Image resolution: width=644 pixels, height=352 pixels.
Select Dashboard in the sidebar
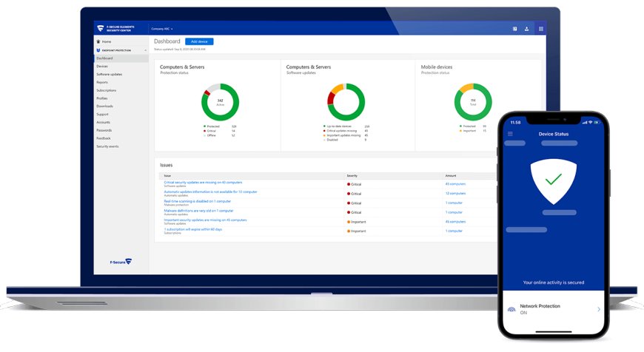click(121, 58)
